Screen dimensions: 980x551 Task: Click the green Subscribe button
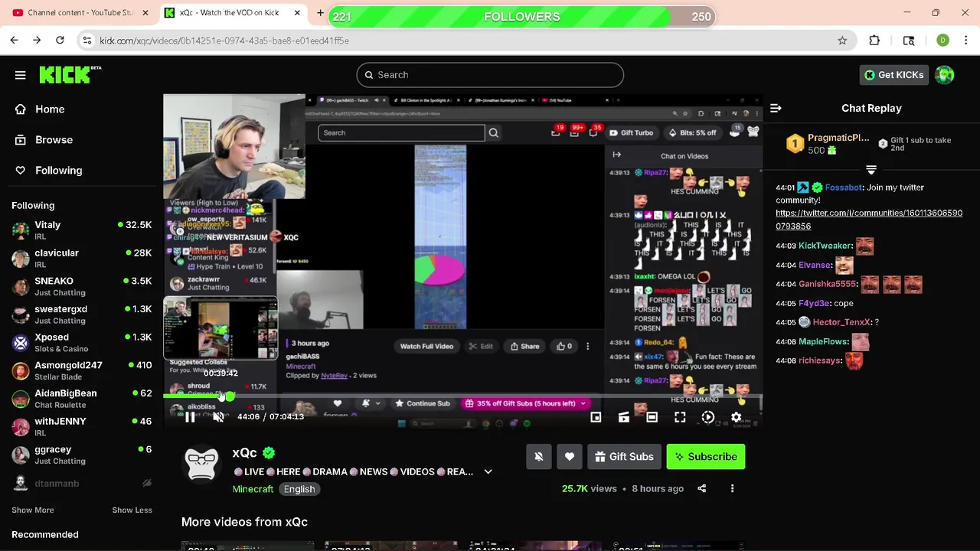pos(706,457)
